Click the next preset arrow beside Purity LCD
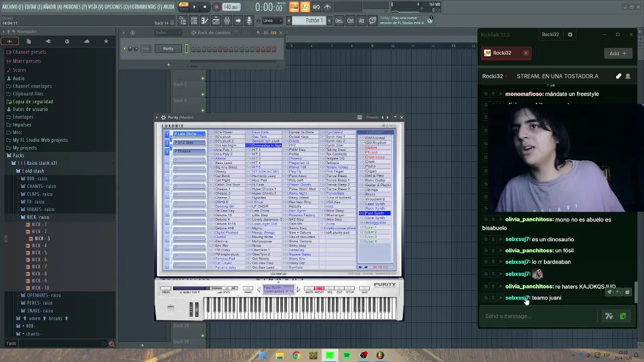Screen dimensions: 644x362 click(x=298, y=290)
